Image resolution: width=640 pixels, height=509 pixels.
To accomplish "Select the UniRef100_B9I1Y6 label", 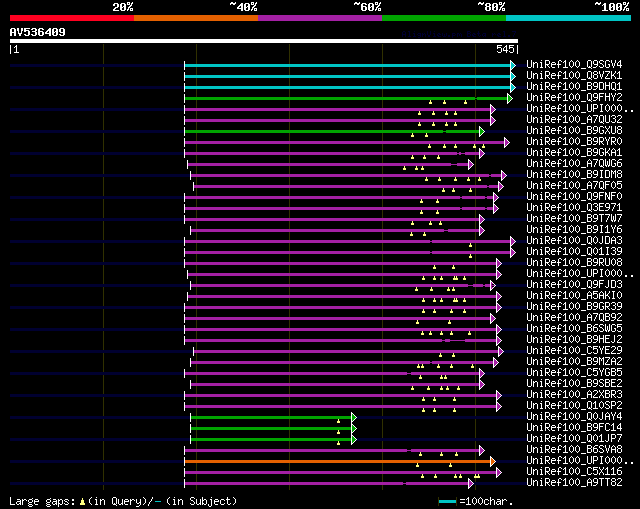I will pyautogui.click(x=574, y=230).
